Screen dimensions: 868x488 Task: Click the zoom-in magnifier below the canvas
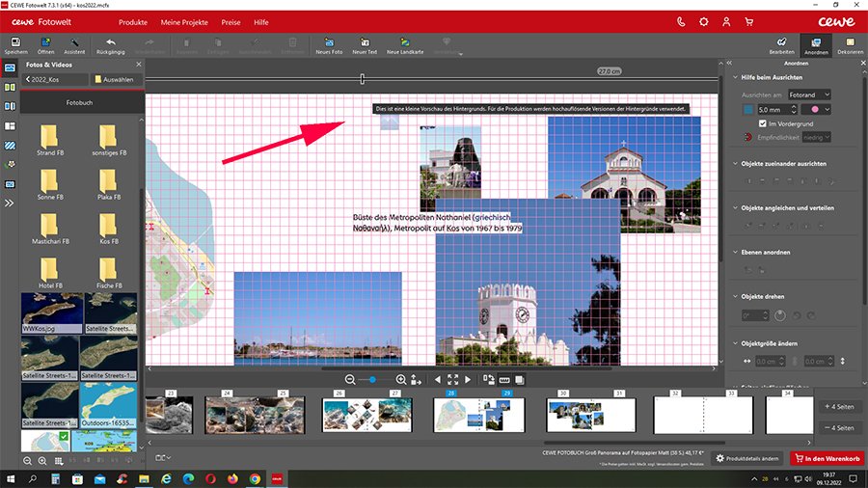[401, 380]
